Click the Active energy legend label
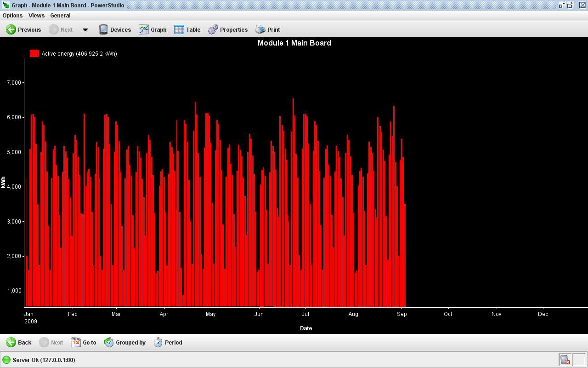Viewport: 588px width, 368px height. [79, 54]
